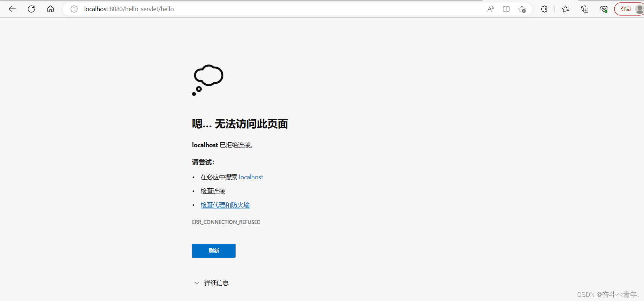Click the red 登录 sign-in button
Image resolution: width=644 pixels, height=301 pixels.
pyautogui.click(x=629, y=9)
